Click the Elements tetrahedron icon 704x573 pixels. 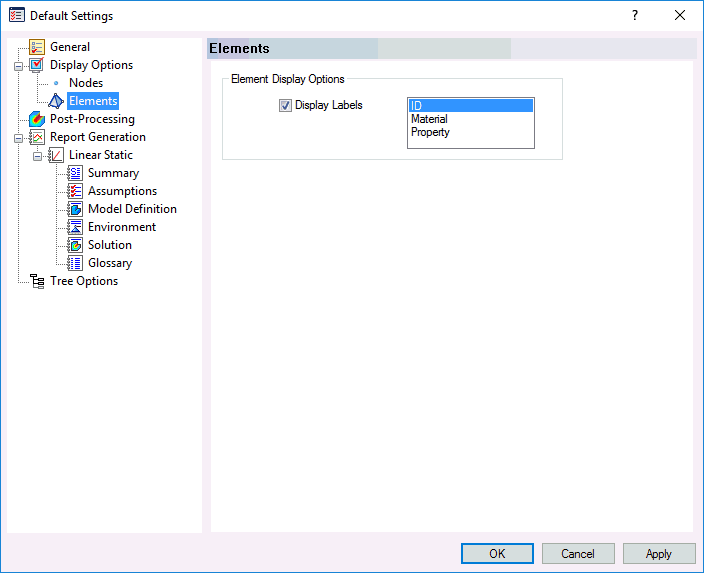(x=56, y=101)
